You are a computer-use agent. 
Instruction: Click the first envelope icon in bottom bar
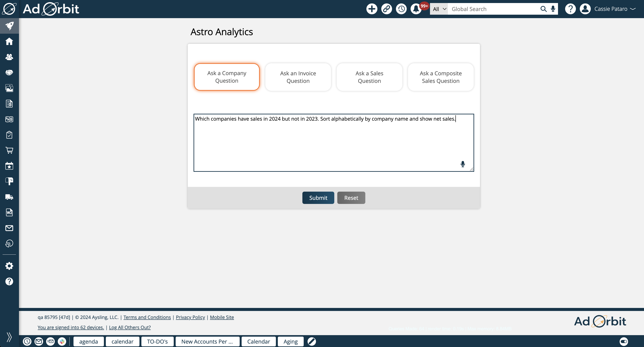(x=39, y=341)
